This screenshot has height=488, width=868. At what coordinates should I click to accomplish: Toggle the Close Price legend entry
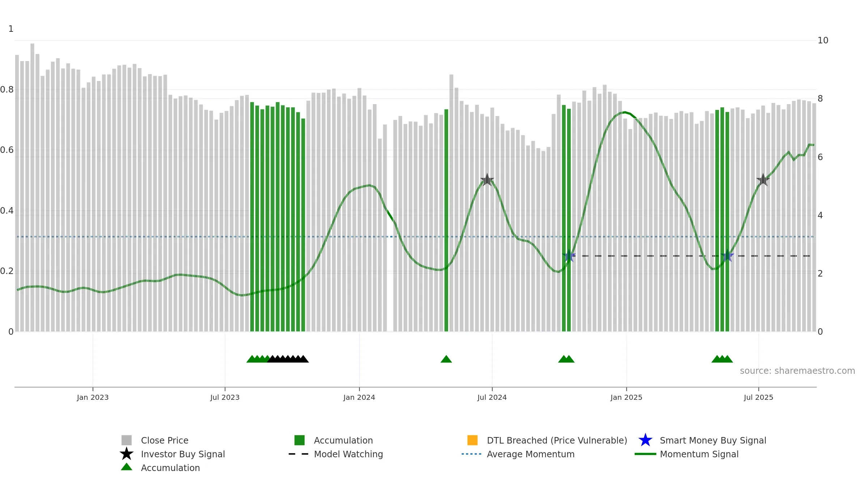coord(155,440)
